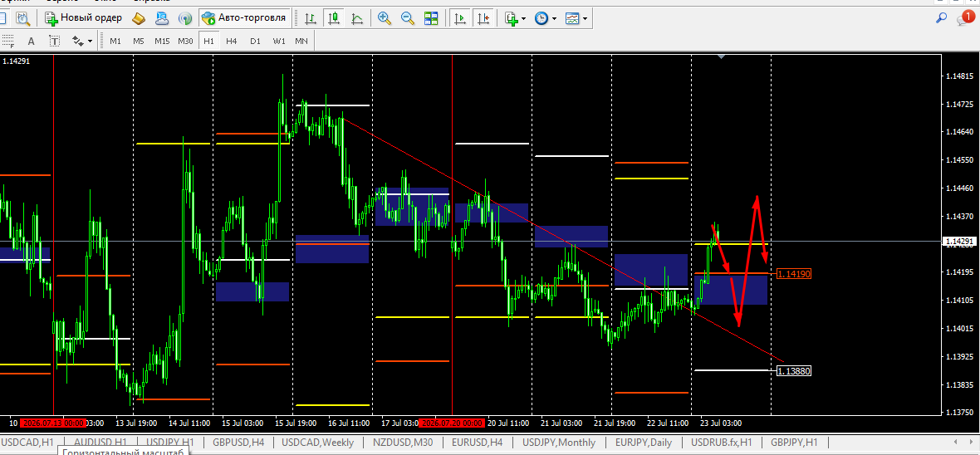Zoom in the chart with the plus magnifier
Image resolution: width=980 pixels, height=455 pixels.
[x=385, y=19]
